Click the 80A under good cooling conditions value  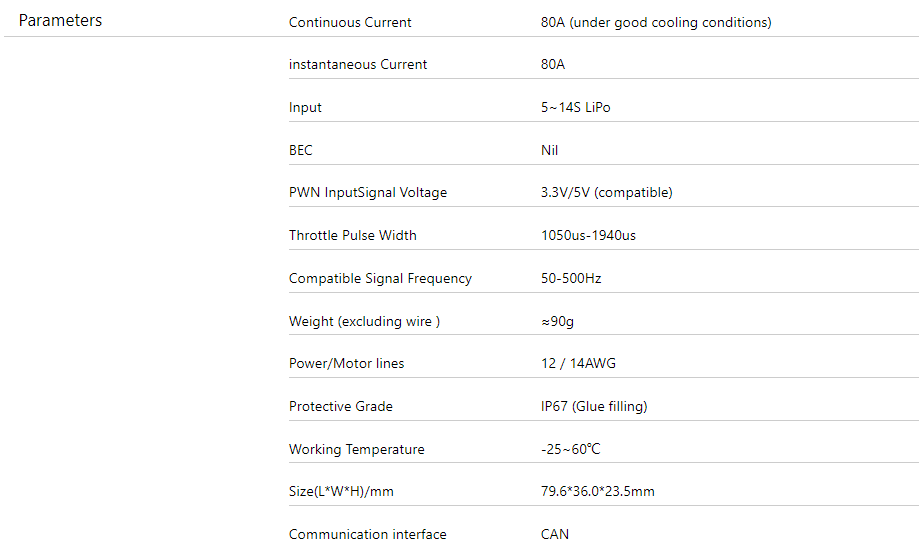point(656,22)
